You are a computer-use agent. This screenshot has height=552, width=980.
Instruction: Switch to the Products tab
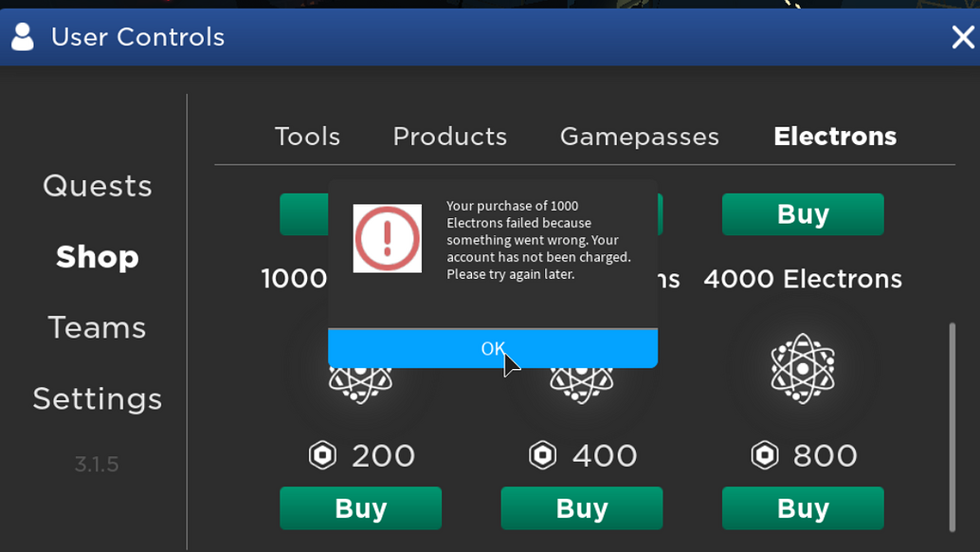click(x=449, y=137)
